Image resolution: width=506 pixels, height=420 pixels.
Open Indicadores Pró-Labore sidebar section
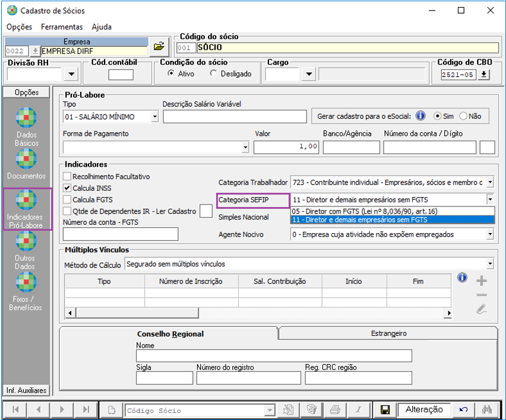click(26, 209)
